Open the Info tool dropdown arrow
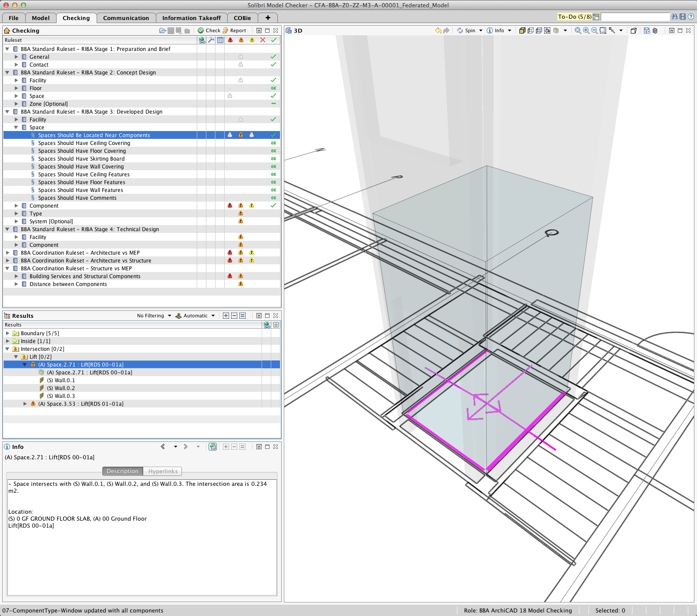Screen dimensions: 697x616 (x=509, y=30)
